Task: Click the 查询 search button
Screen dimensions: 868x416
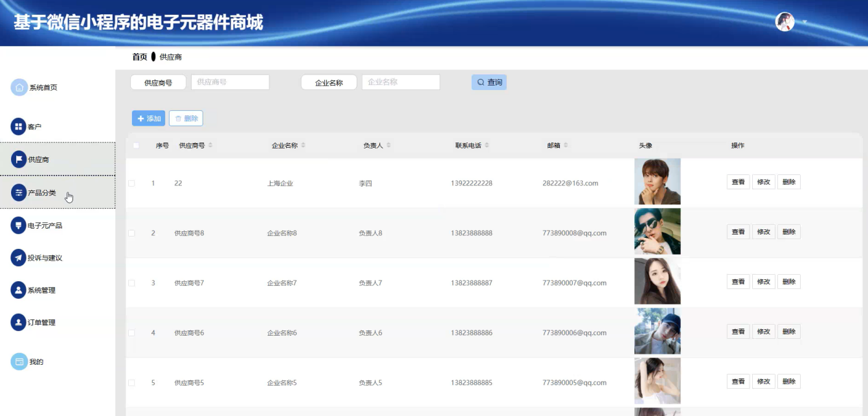Action: [489, 82]
